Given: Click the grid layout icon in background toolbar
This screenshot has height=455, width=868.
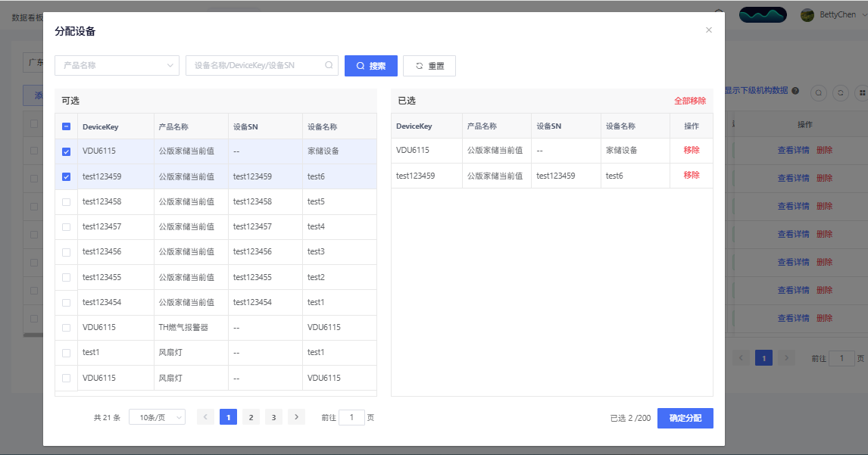Looking at the screenshot, I should coord(861,92).
